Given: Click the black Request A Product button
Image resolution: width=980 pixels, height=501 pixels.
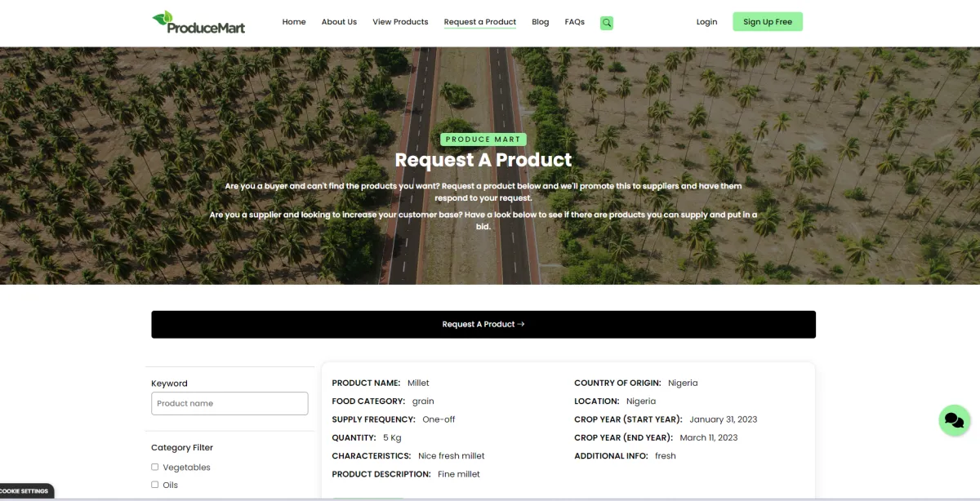Looking at the screenshot, I should 483,324.
